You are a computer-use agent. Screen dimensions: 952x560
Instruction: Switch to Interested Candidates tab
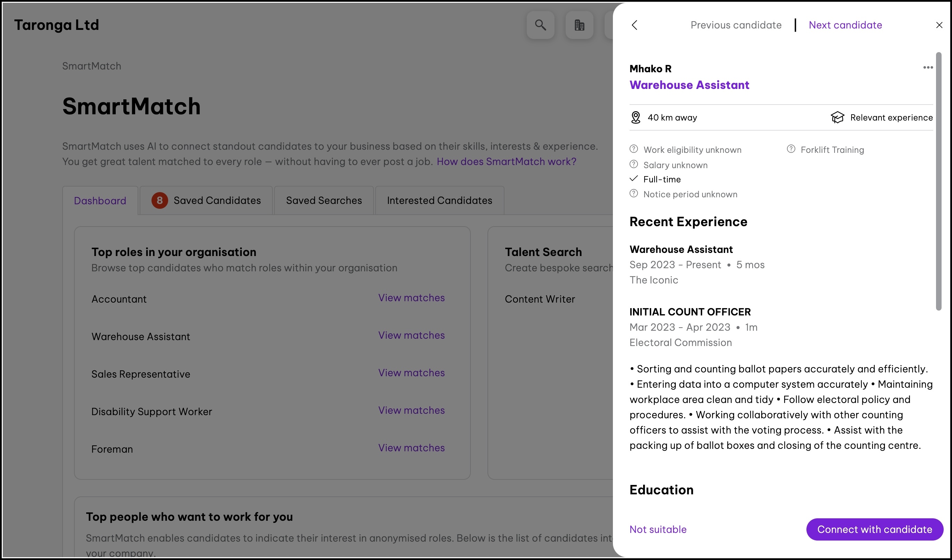pyautogui.click(x=440, y=200)
